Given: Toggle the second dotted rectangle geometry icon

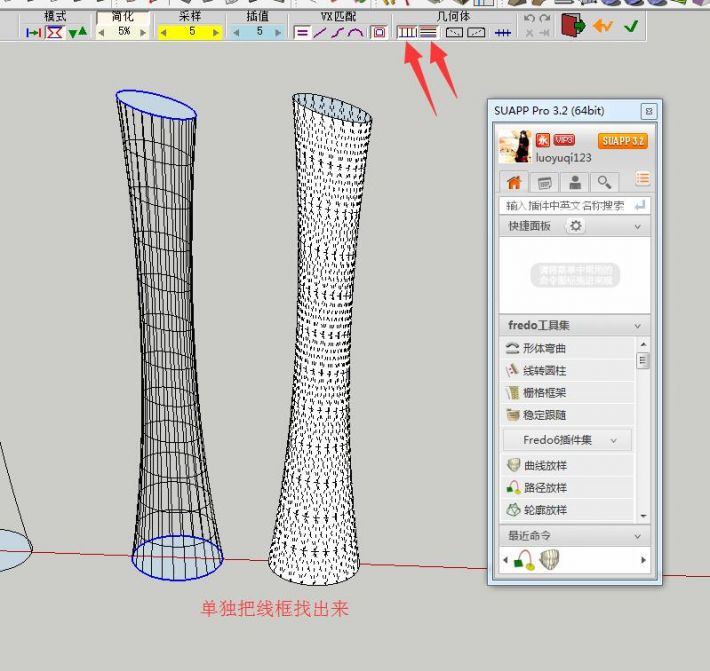Looking at the screenshot, I should tap(476, 33).
